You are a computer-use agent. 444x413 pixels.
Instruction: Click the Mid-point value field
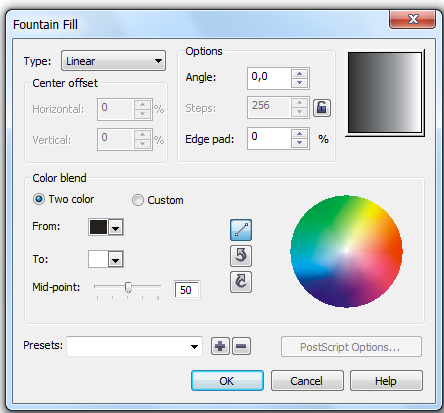[x=187, y=290]
